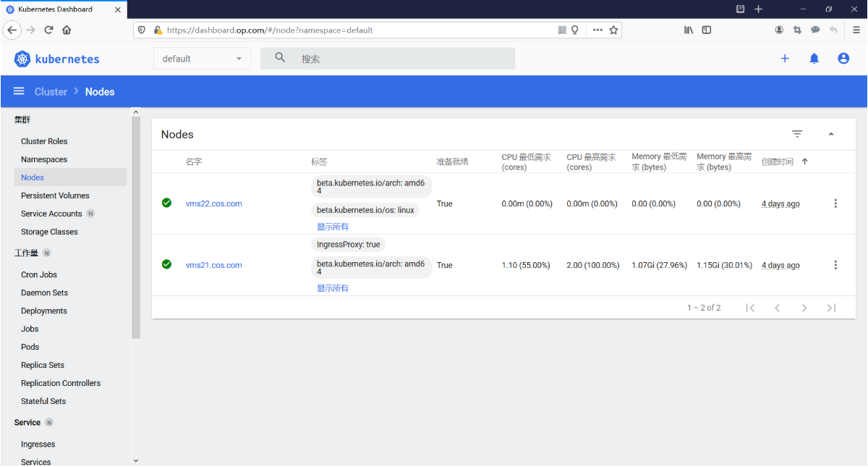Screen dimensions: 868x467
Task: Click the QR code icon in address bar
Action: pos(562,30)
